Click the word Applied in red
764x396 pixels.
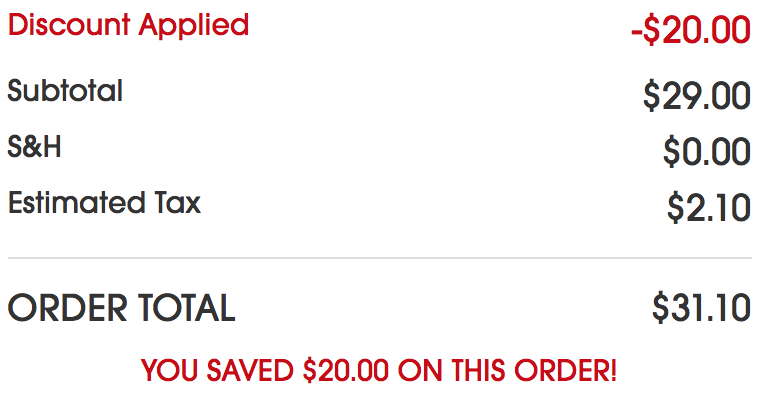[x=194, y=27]
